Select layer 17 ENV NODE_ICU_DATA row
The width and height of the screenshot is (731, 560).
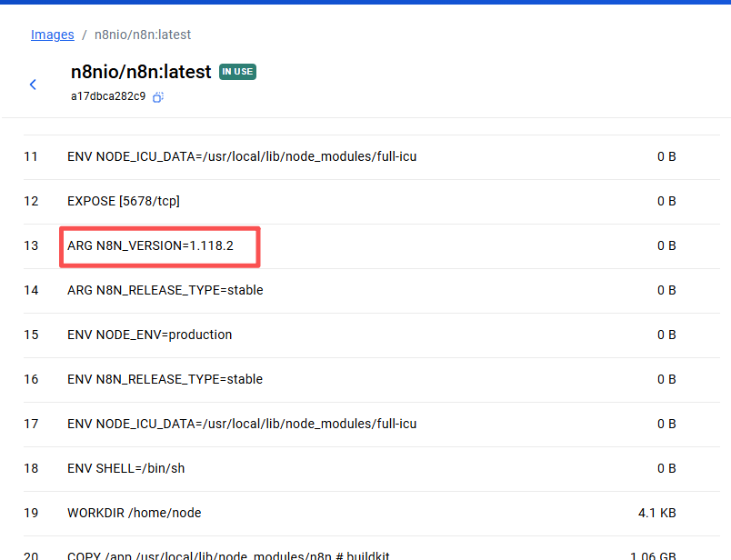[x=372, y=424]
